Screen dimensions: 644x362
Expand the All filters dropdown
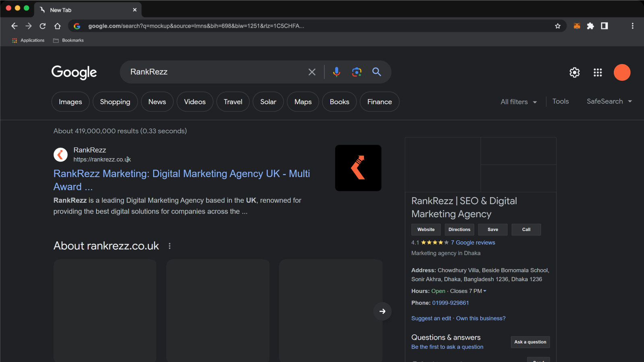tap(518, 102)
